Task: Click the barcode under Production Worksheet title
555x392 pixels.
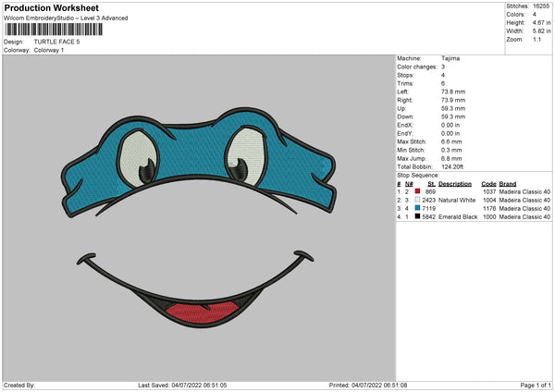Action: (x=54, y=30)
